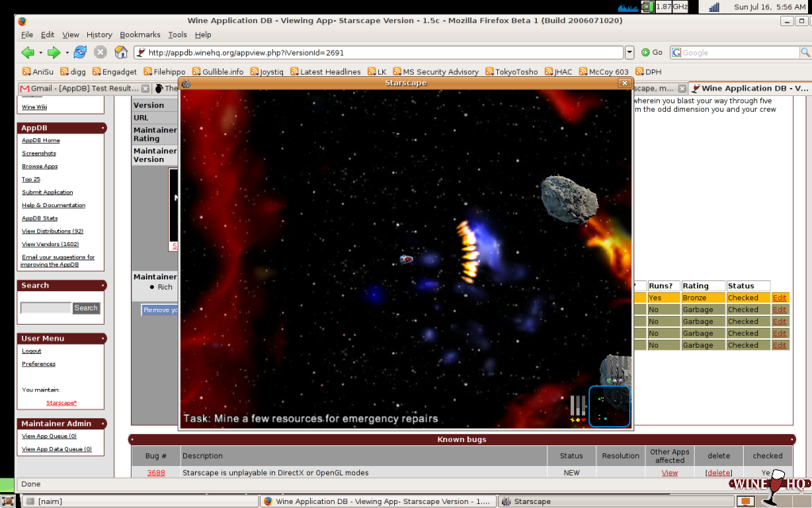812x508 pixels.
Task: Switch to the Gmail AppDB Test Result tab
Action: [84, 89]
